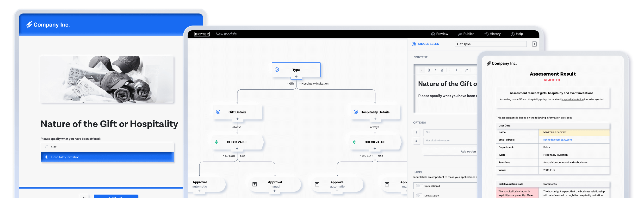Image resolution: width=644 pixels, height=198 pixels.
Task: Toggle bold formatting in content editor
Action: point(429,70)
